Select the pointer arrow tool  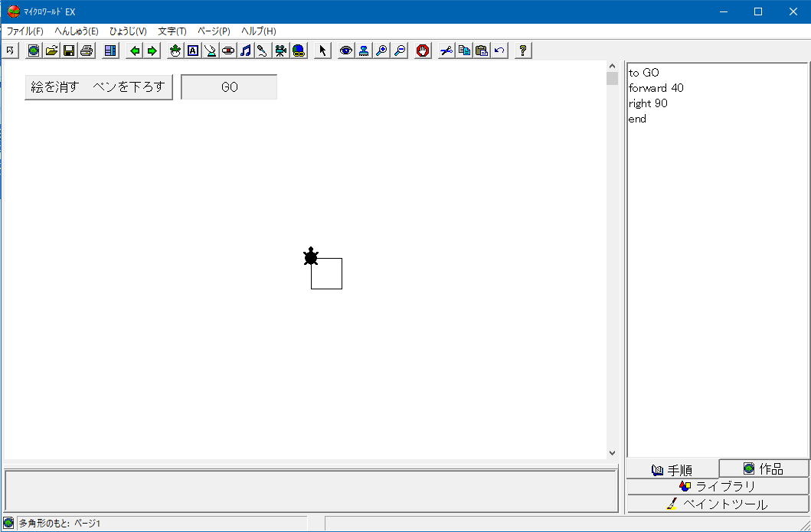pos(322,51)
